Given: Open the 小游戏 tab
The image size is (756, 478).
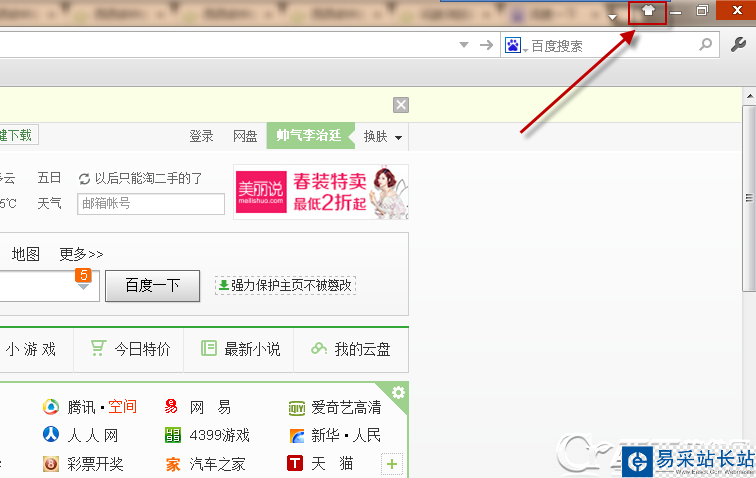Looking at the screenshot, I should [x=31, y=349].
